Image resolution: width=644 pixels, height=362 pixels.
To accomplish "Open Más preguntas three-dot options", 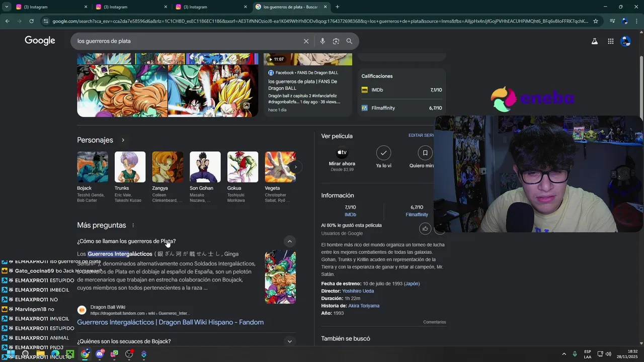I will point(133,225).
